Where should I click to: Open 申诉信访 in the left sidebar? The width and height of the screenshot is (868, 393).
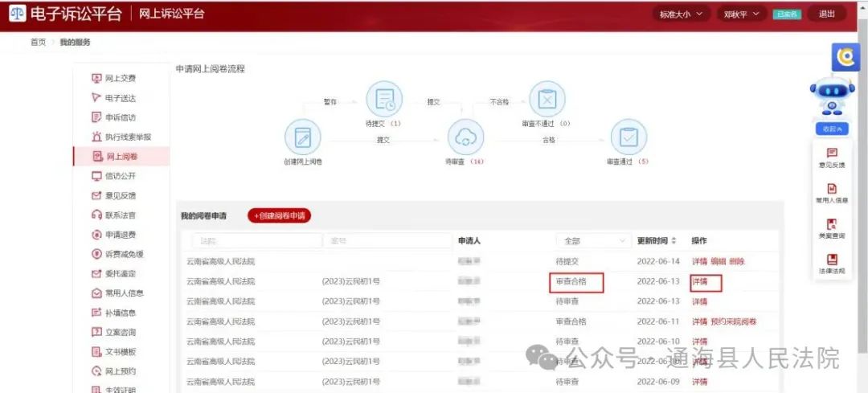click(113, 117)
